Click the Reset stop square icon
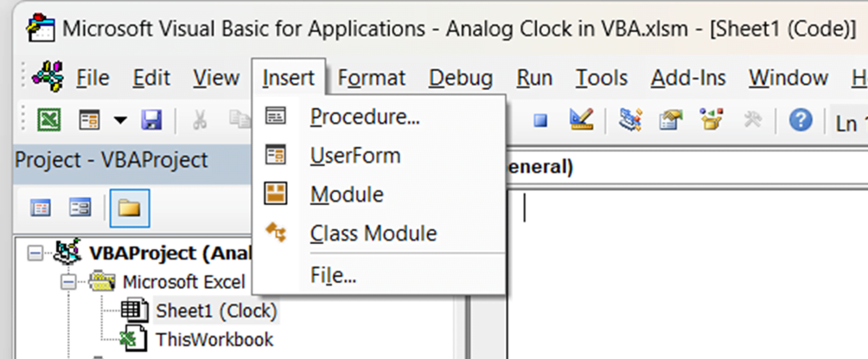Screen dimensions: 868x359 [541, 120]
